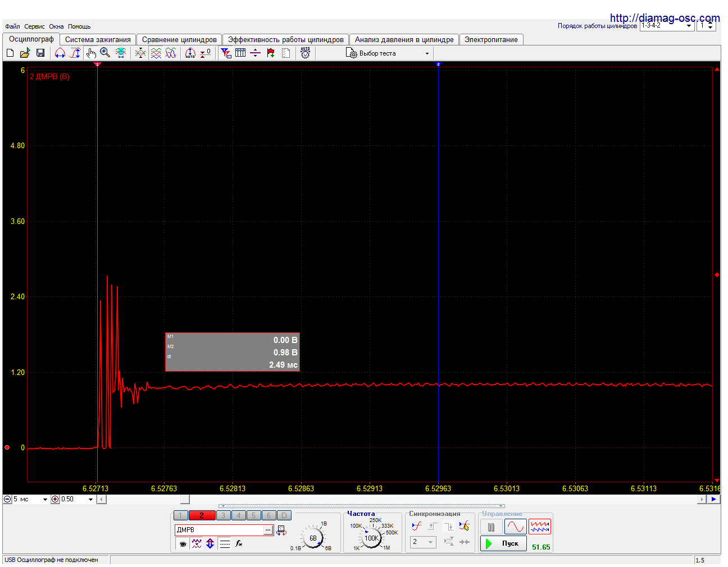Open the signal filter funnel icon
This screenshot has width=728, height=567.
226,53
